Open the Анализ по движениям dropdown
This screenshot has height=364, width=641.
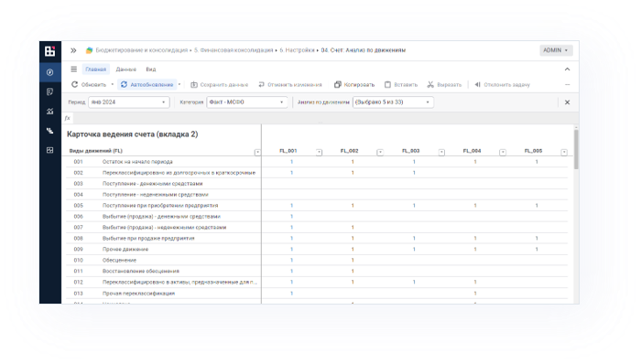click(x=393, y=102)
